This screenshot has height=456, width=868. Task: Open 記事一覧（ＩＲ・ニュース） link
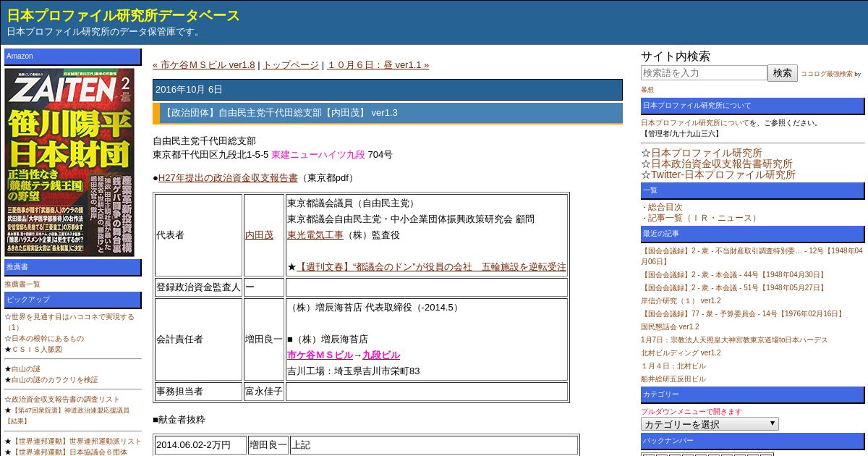705,218
